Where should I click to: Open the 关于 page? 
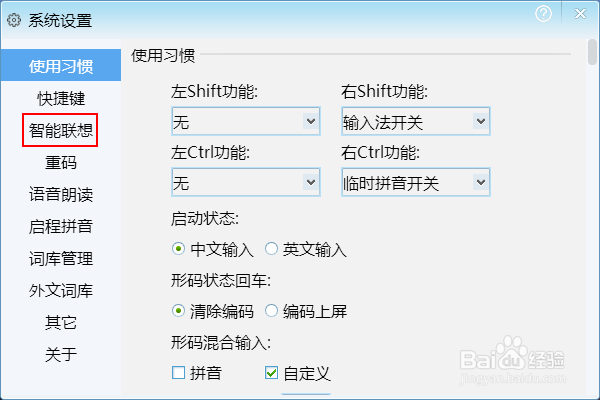click(x=61, y=354)
